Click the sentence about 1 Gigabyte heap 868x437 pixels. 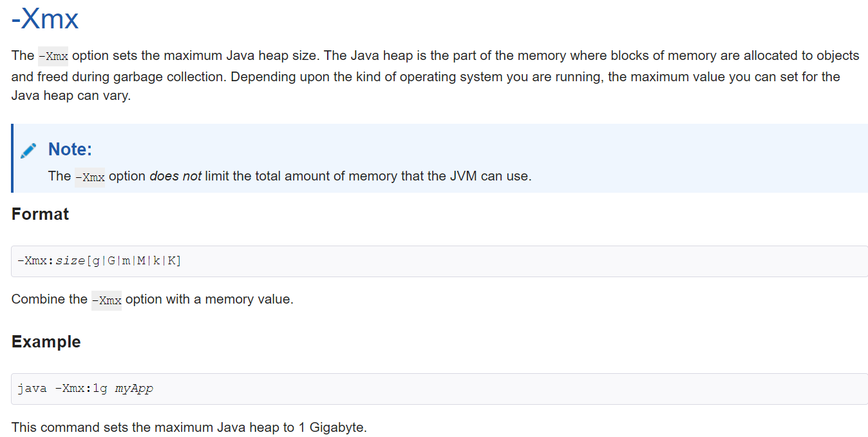(189, 427)
